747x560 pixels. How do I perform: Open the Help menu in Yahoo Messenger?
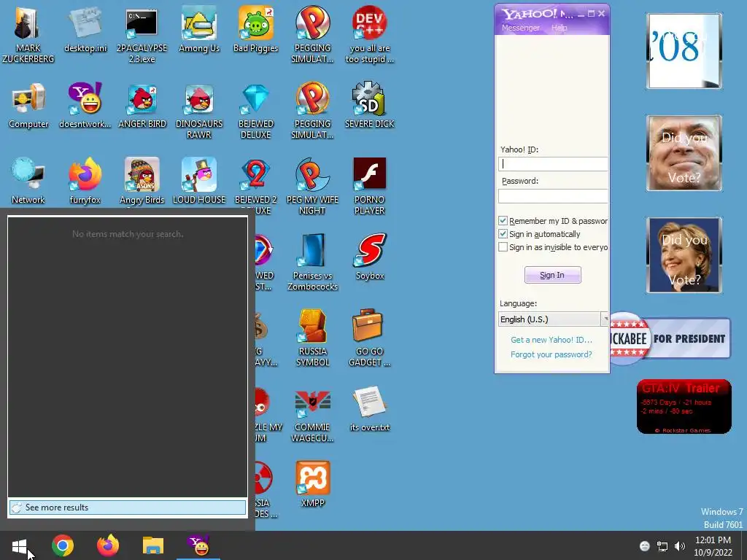[560, 28]
